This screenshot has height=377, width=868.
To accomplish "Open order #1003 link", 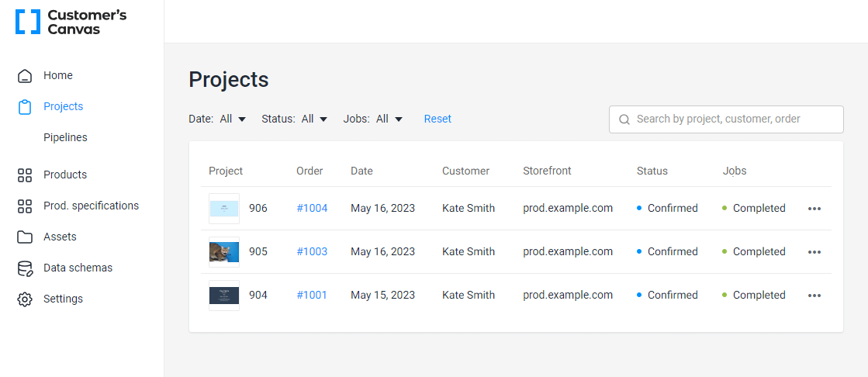I will (312, 251).
